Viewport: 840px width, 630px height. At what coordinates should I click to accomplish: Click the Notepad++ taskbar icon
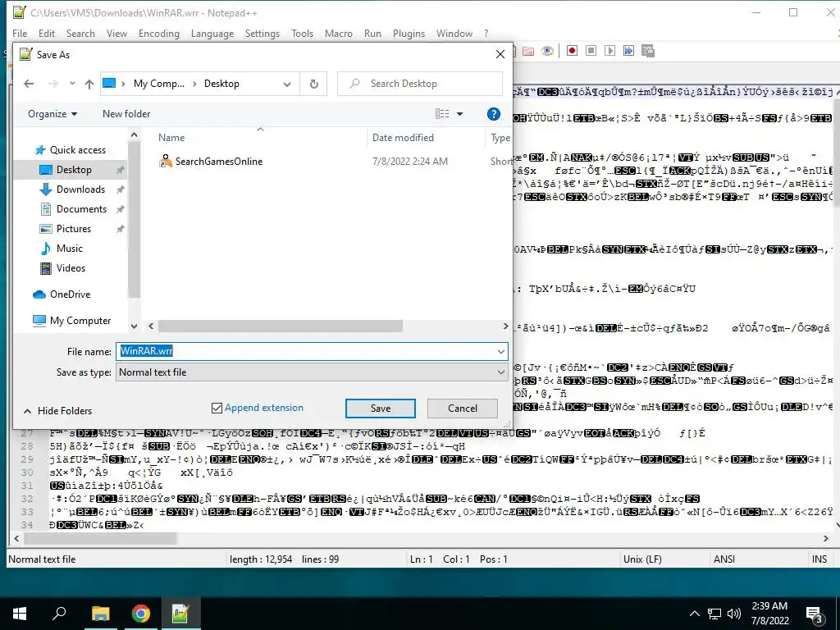coord(180,614)
